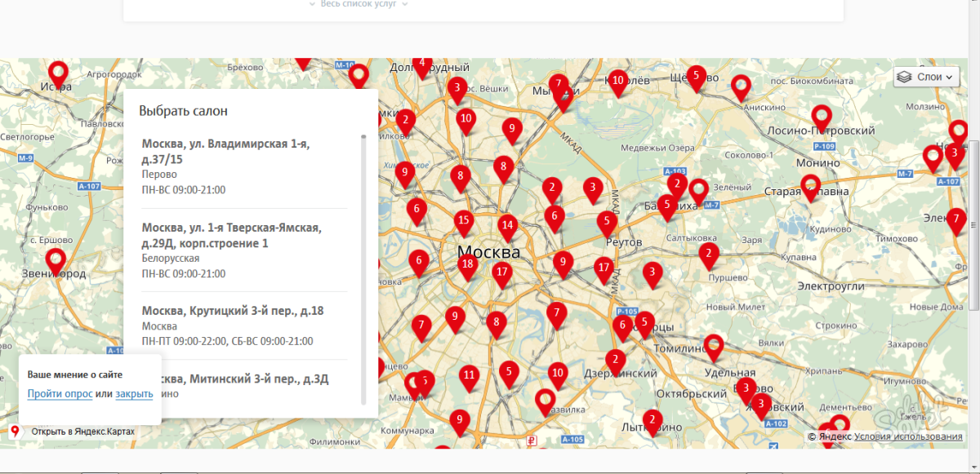This screenshot has width=980, height=474.
Task: Click the salon list scrollbar
Action: pos(363,269)
